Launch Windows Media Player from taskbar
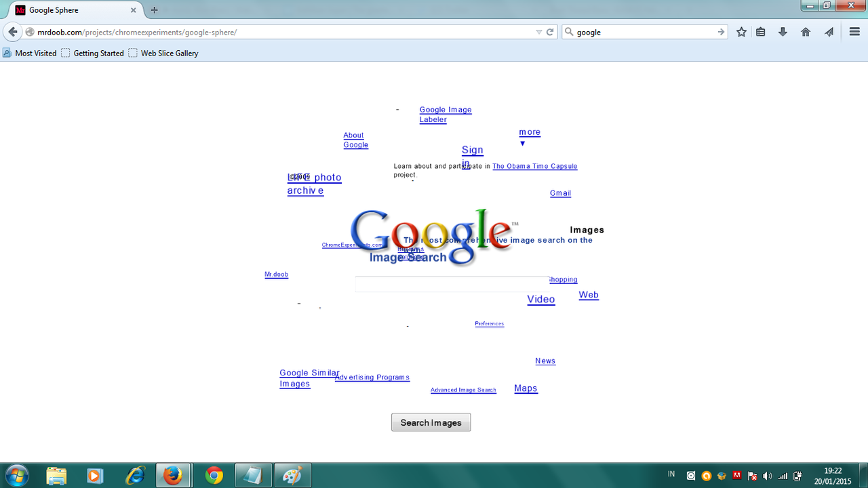The width and height of the screenshot is (868, 488). click(94, 476)
